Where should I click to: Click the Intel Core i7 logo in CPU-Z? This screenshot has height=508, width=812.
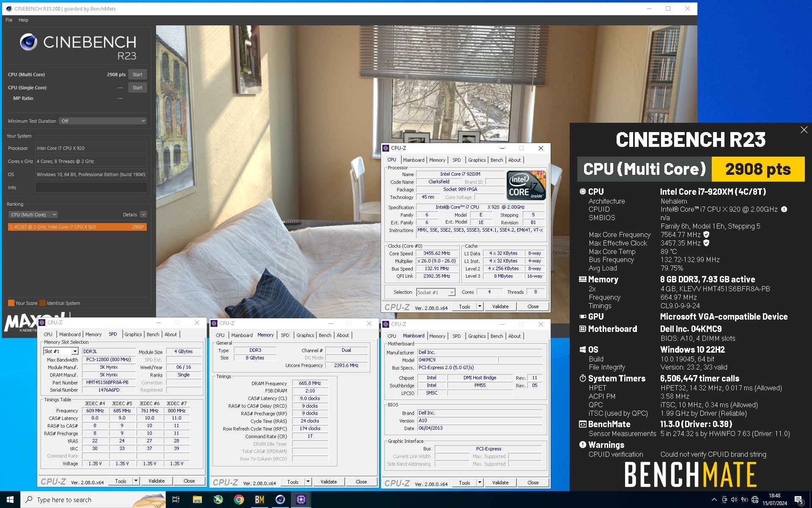point(526,185)
